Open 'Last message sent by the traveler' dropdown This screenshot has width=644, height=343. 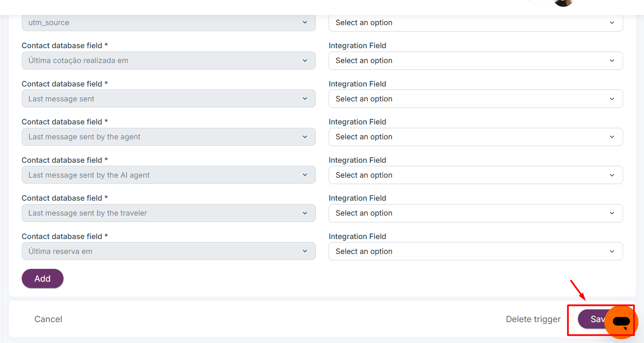169,213
